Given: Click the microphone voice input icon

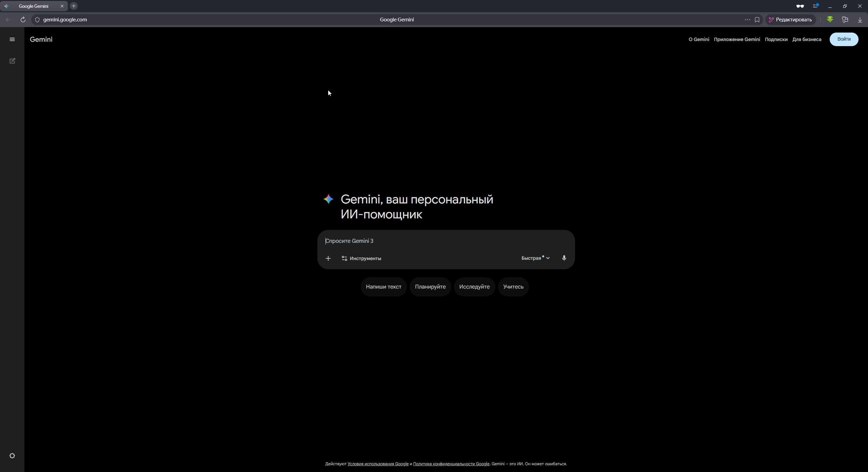Looking at the screenshot, I should coord(564,258).
